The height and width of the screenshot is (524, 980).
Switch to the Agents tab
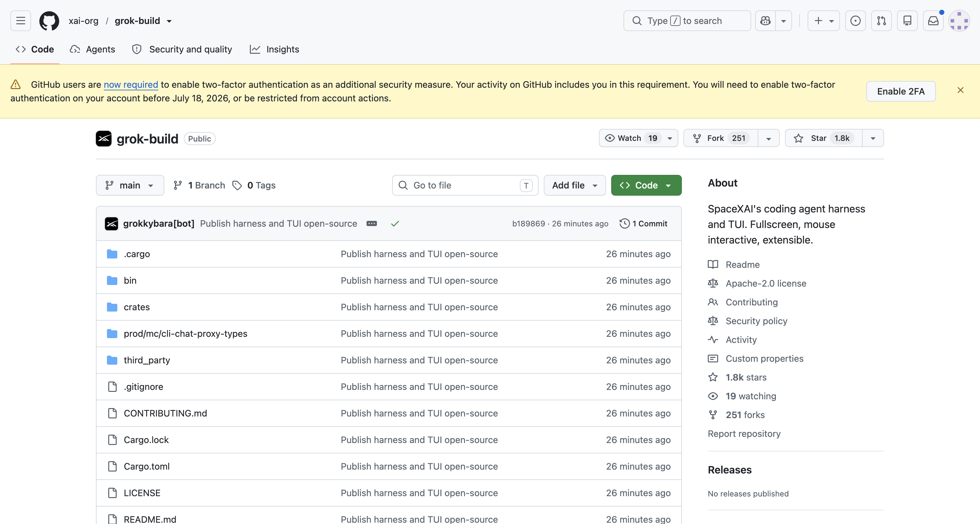[x=92, y=49]
